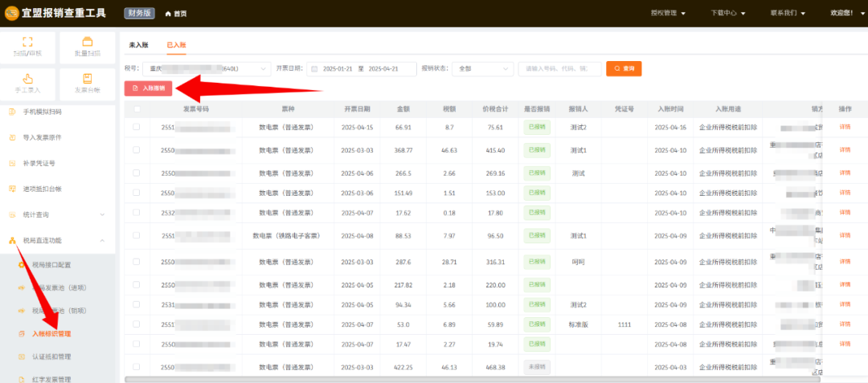This screenshot has width=868, height=383.
Task: Check the row with 价税合计 153.00
Action: (x=137, y=193)
